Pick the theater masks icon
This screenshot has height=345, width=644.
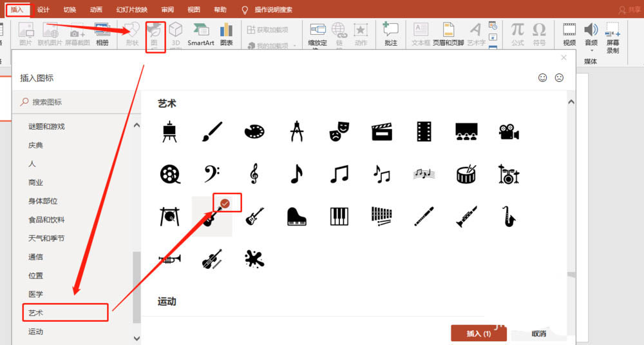click(x=339, y=132)
